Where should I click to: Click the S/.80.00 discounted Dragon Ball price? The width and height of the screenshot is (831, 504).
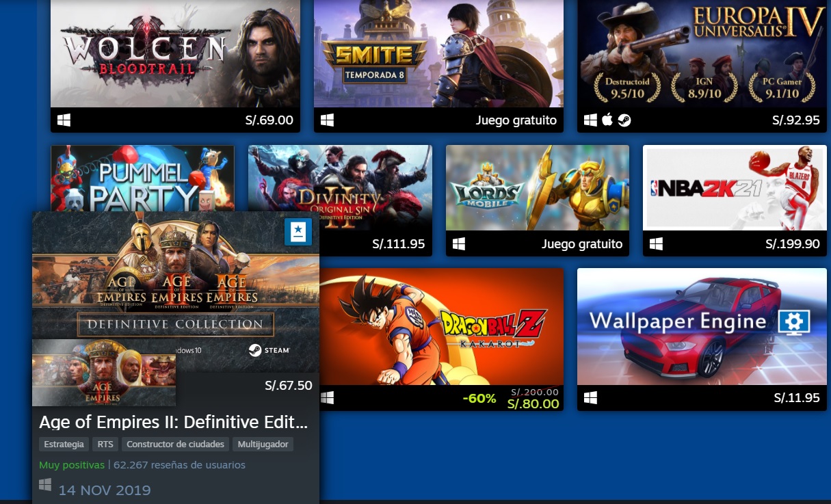(x=533, y=403)
